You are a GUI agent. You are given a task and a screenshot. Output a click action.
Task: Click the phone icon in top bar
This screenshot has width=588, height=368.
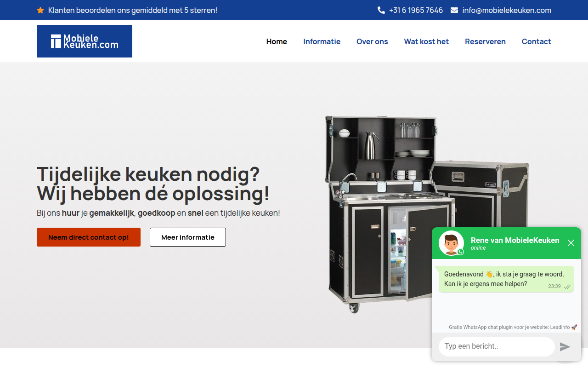click(381, 10)
